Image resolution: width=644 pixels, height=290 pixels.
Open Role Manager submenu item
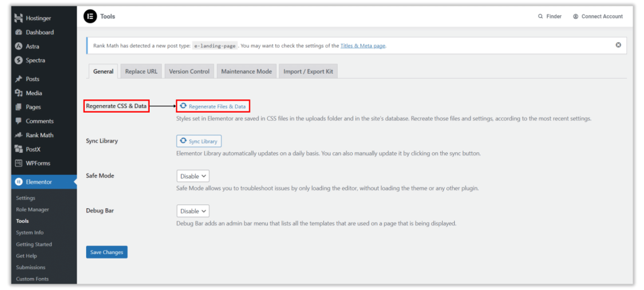point(33,209)
